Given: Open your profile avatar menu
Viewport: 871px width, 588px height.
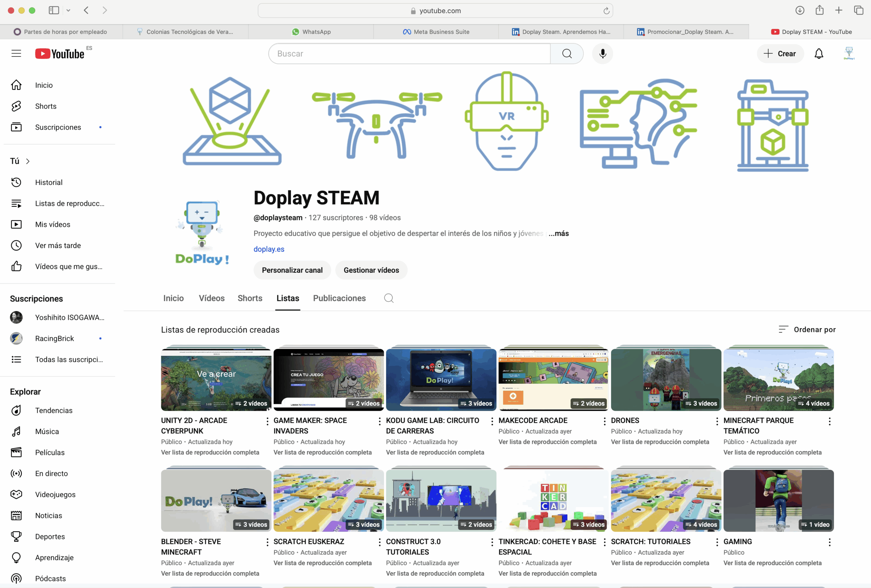Looking at the screenshot, I should click(849, 53).
